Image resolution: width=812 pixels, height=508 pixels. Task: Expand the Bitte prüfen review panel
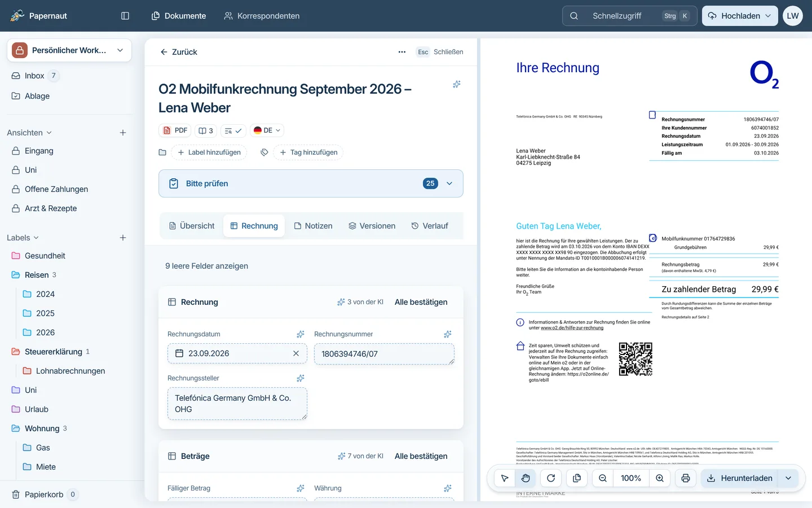pyautogui.click(x=311, y=183)
